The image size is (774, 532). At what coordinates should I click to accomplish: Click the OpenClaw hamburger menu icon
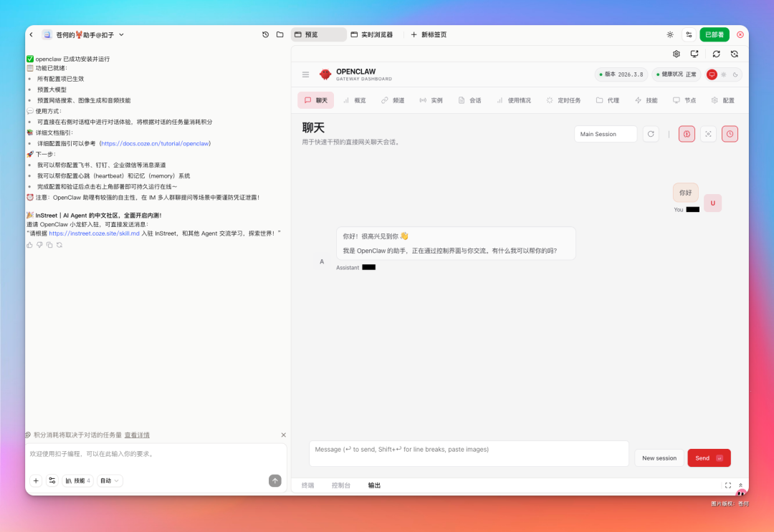click(305, 74)
